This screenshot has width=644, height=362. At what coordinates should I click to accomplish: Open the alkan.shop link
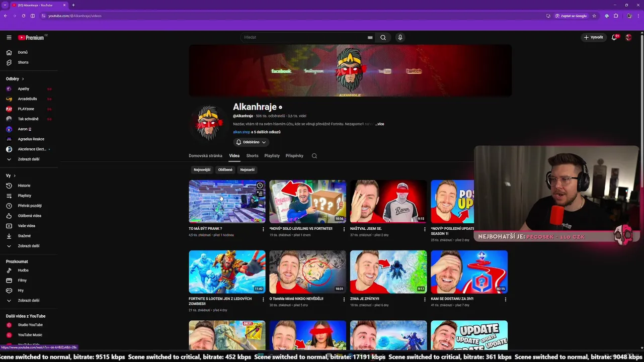point(242,132)
